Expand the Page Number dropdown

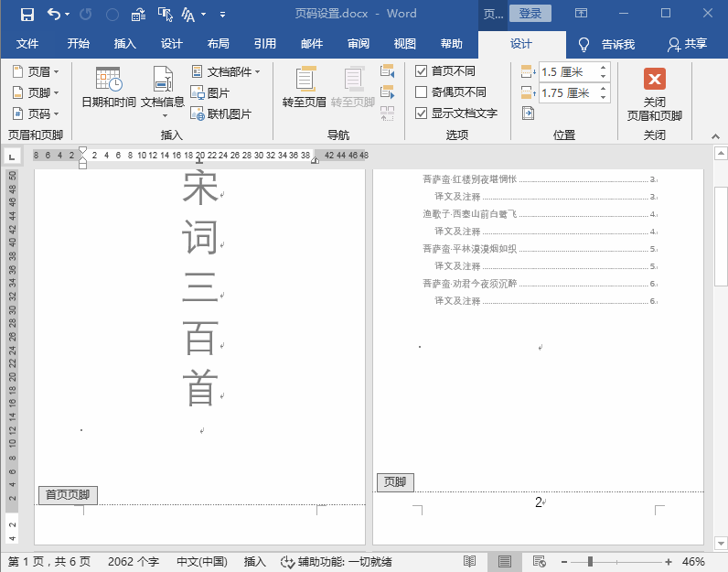[37, 113]
